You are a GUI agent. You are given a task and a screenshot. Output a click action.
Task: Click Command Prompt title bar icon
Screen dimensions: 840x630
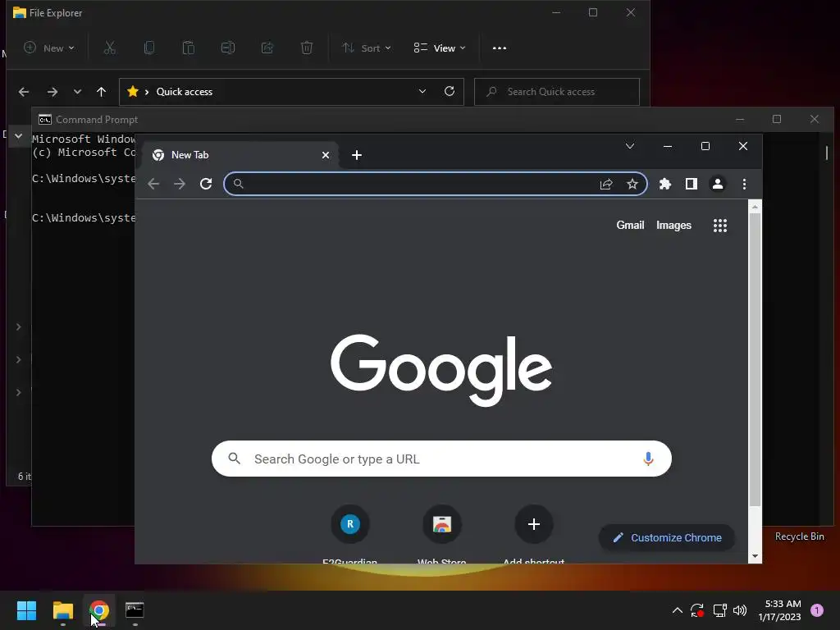45,120
